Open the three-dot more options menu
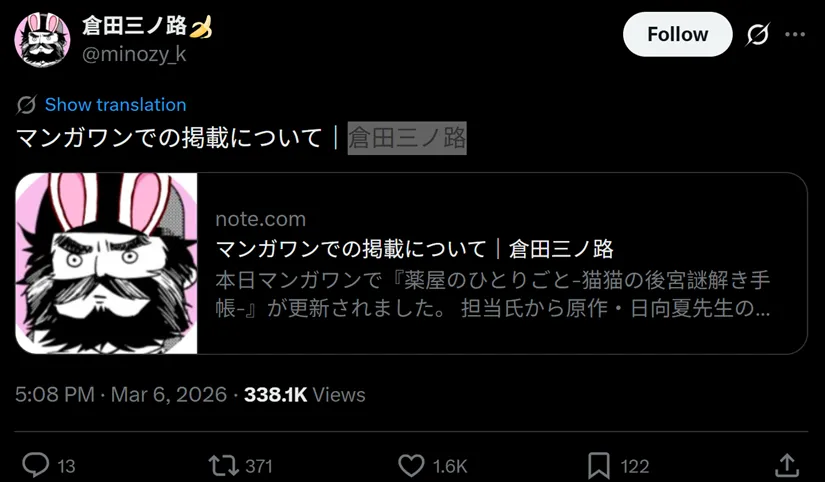 point(794,35)
